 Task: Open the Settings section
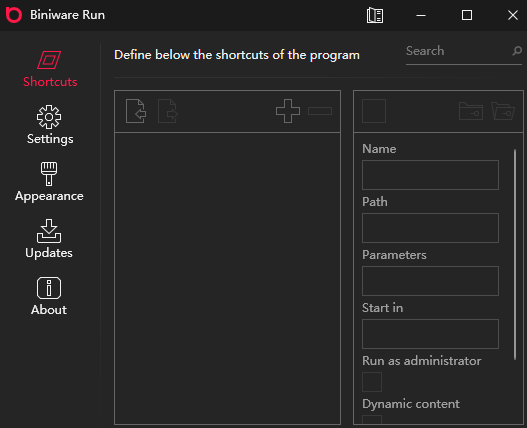pos(50,125)
